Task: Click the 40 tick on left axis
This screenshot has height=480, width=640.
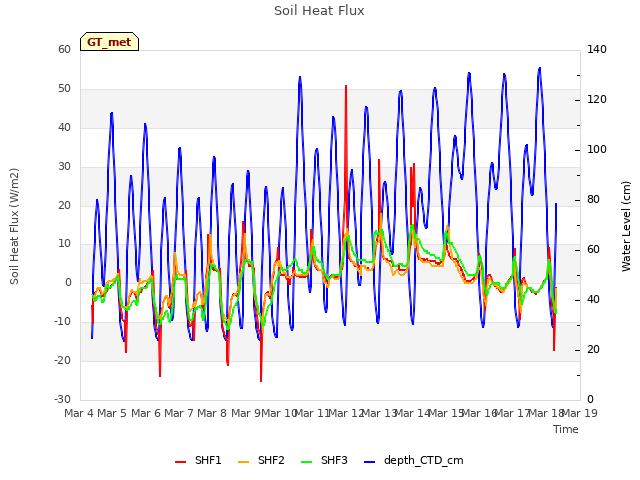Action: [x=64, y=127]
